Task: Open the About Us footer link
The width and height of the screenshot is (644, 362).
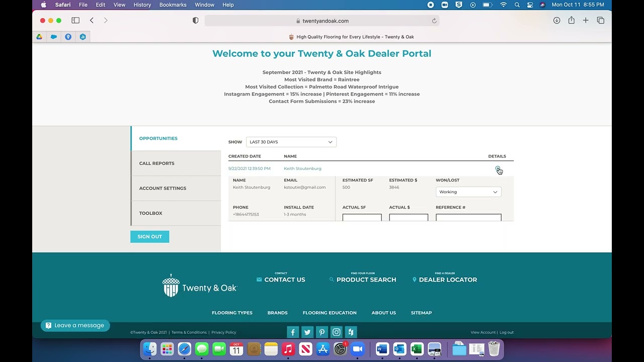Action: [x=383, y=313]
